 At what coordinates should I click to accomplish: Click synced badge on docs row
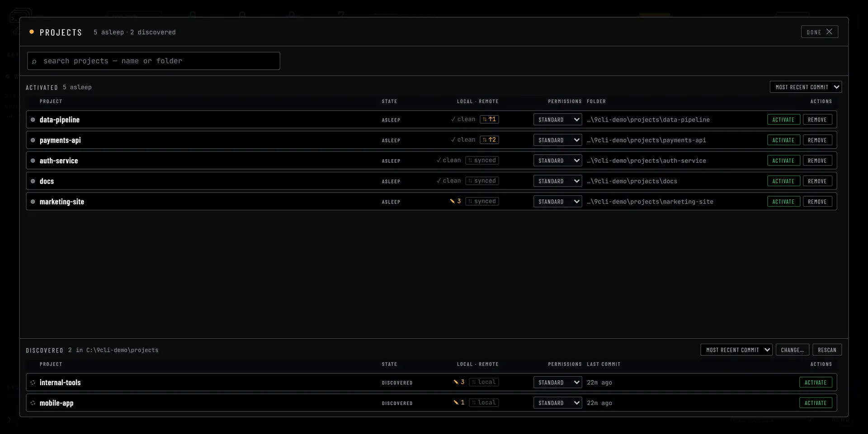pos(482,181)
